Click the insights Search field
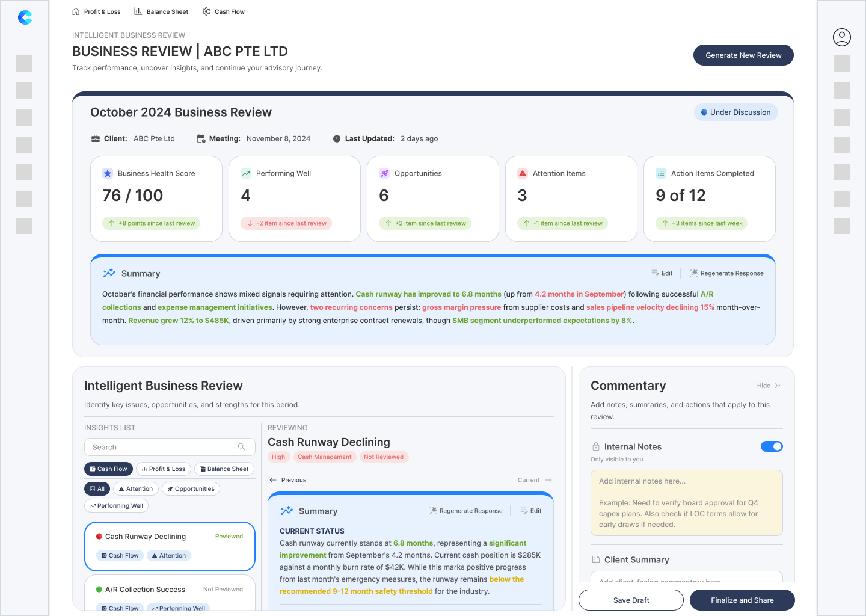Screen dimensions: 866x616 [x=170, y=447]
